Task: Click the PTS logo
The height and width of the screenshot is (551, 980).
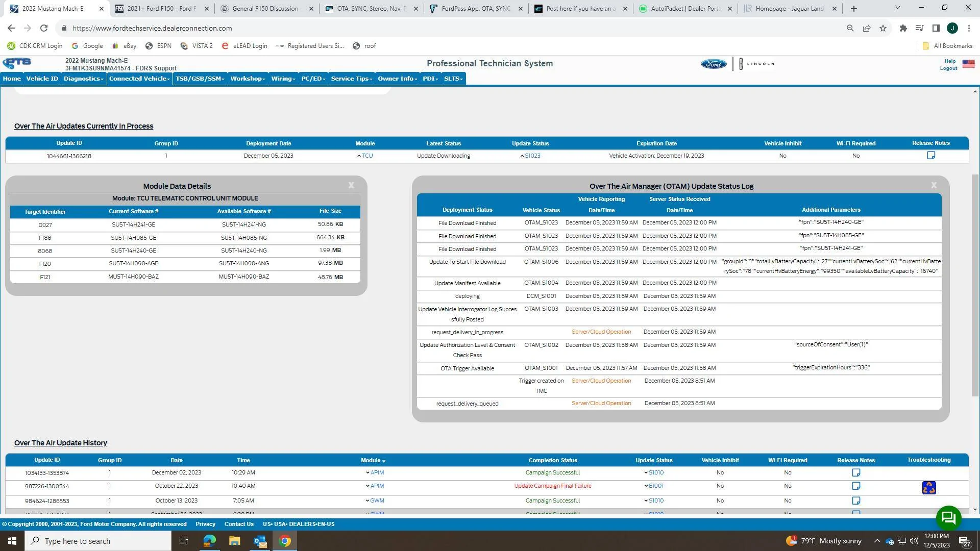Action: 17,63
